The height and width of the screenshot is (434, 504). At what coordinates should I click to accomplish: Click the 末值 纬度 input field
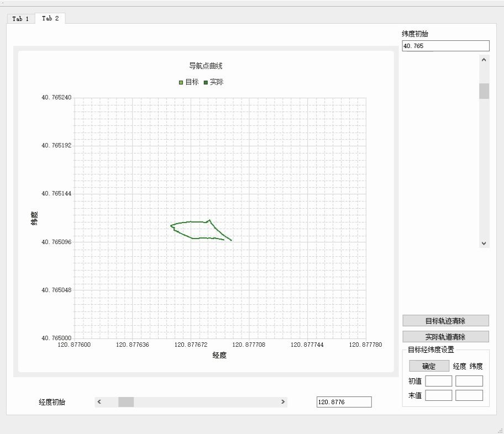(469, 395)
